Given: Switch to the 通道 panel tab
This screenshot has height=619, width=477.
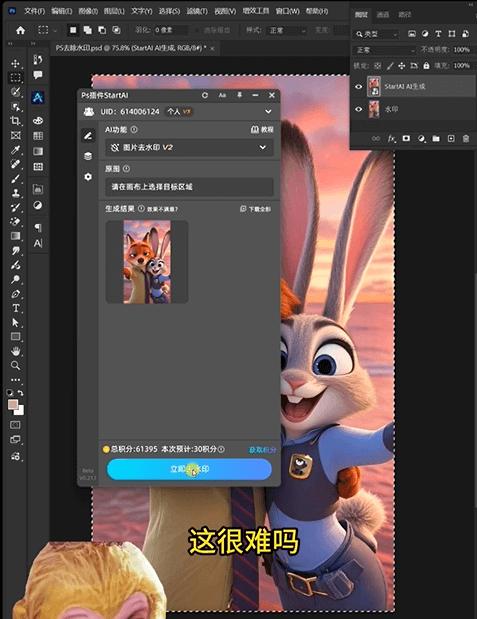Looking at the screenshot, I should (383, 15).
